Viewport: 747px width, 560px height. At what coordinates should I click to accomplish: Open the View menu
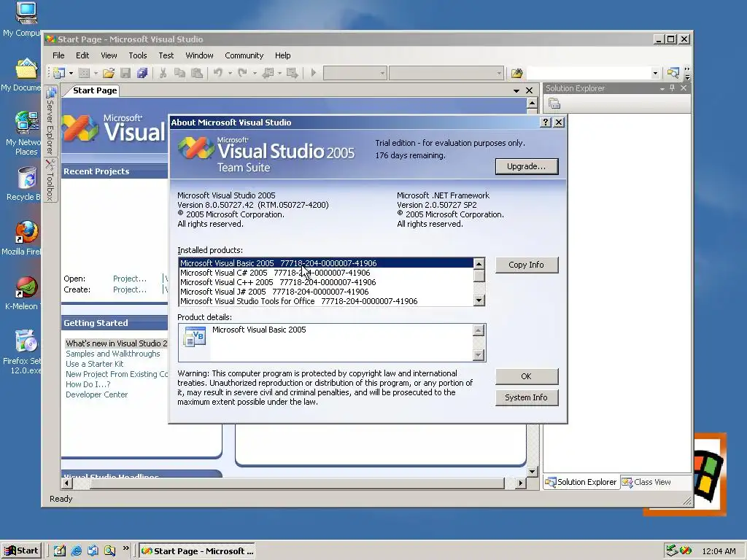(109, 55)
